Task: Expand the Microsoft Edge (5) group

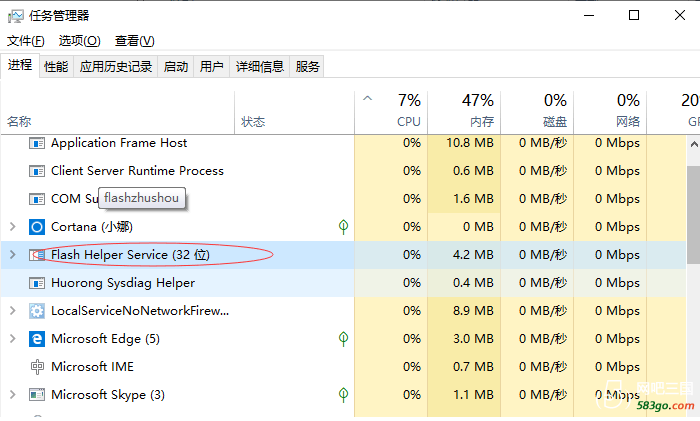Action: 13,339
